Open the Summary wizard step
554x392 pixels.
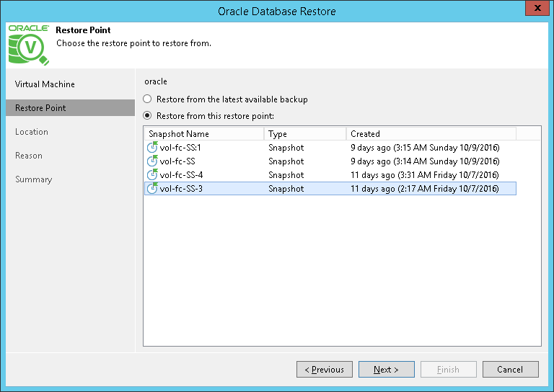(x=33, y=179)
